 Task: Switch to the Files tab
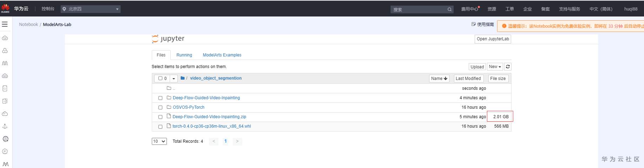[161, 55]
